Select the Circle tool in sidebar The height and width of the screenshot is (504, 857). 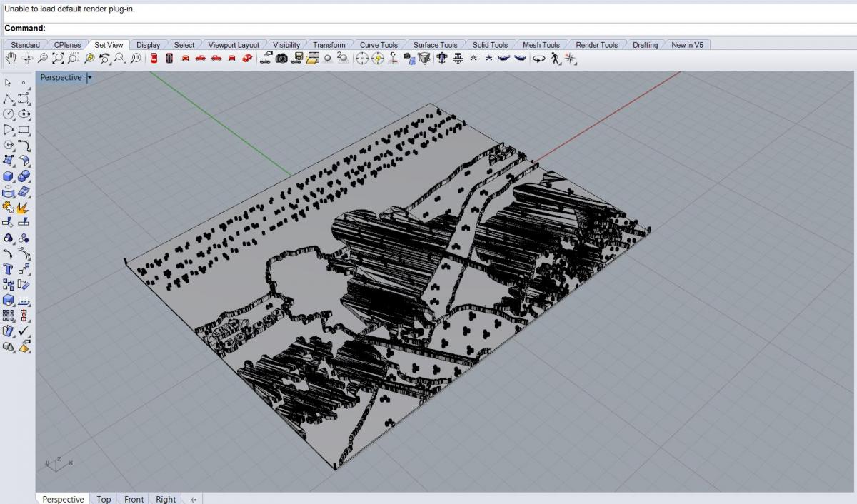[x=9, y=114]
